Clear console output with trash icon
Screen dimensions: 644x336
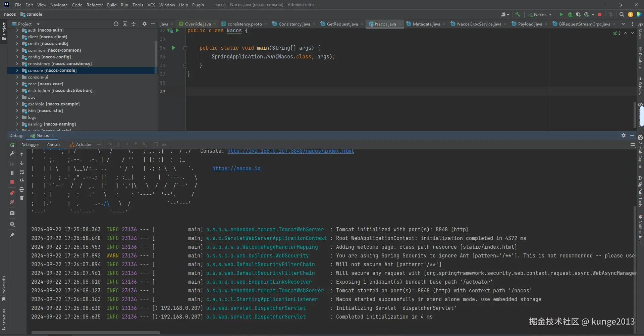pyautogui.click(x=22, y=198)
